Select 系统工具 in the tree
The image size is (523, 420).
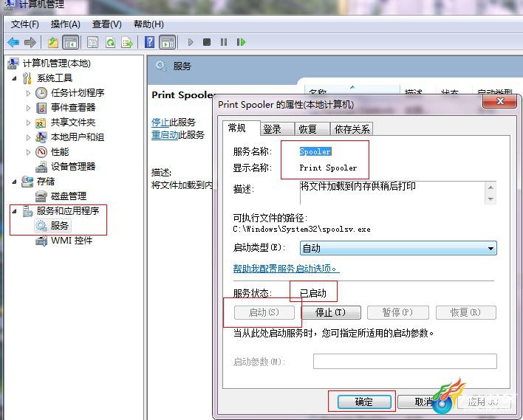click(55, 78)
